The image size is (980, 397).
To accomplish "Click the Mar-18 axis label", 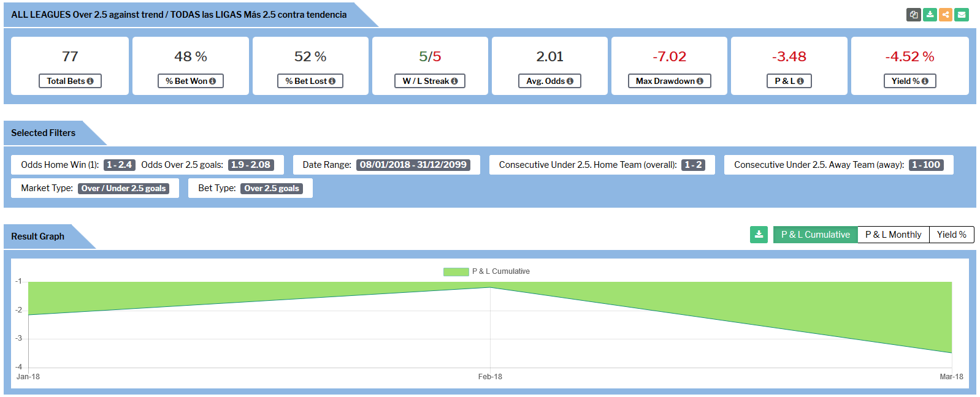I will [951, 377].
